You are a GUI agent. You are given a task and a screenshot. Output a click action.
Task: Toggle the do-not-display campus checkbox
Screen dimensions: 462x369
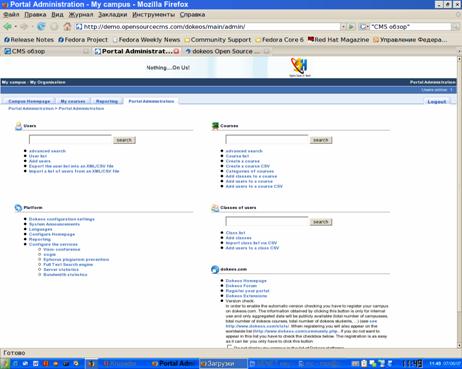pyautogui.click(x=229, y=347)
